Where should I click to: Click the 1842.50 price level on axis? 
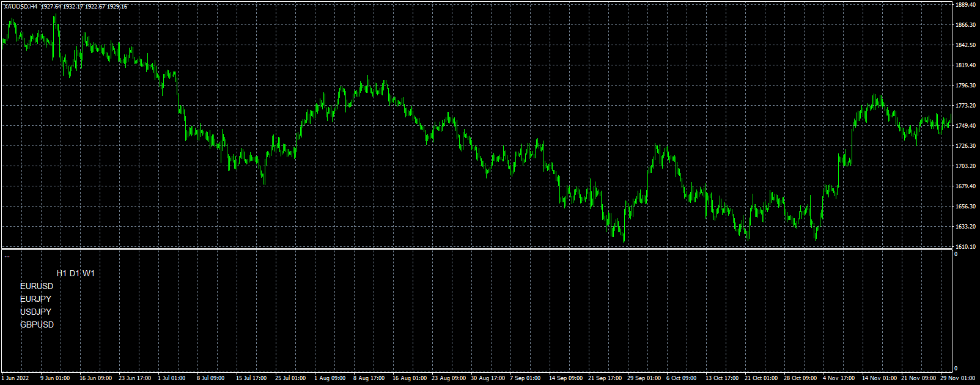tap(965, 45)
